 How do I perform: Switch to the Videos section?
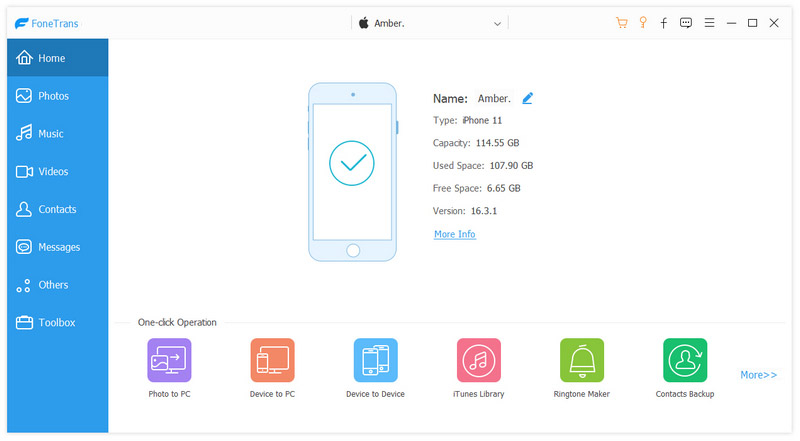pos(57,171)
